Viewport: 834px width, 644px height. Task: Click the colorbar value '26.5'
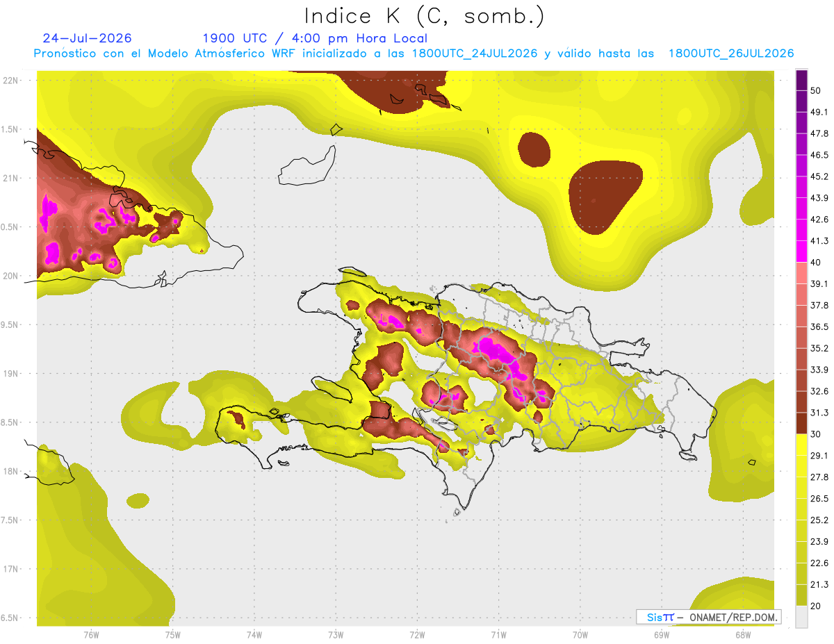click(x=819, y=499)
